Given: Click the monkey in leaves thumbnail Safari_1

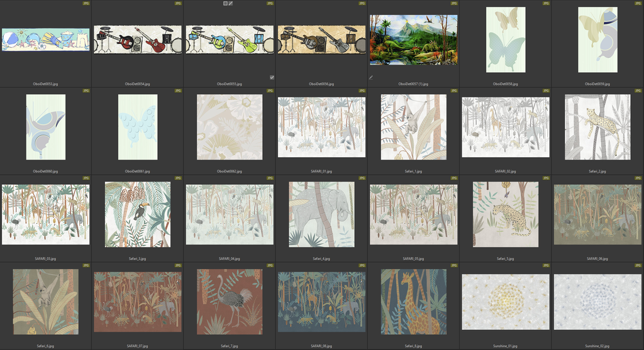Looking at the screenshot, I should click(413, 127).
